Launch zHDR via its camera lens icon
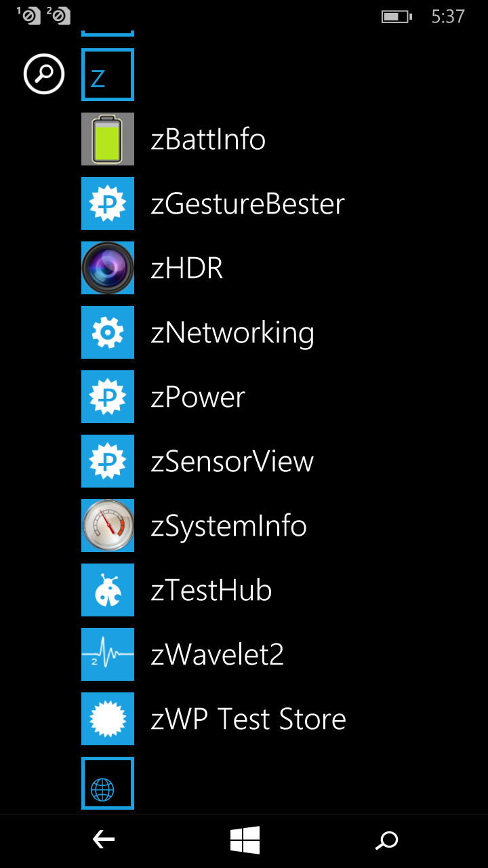This screenshot has height=868, width=488. 108,268
